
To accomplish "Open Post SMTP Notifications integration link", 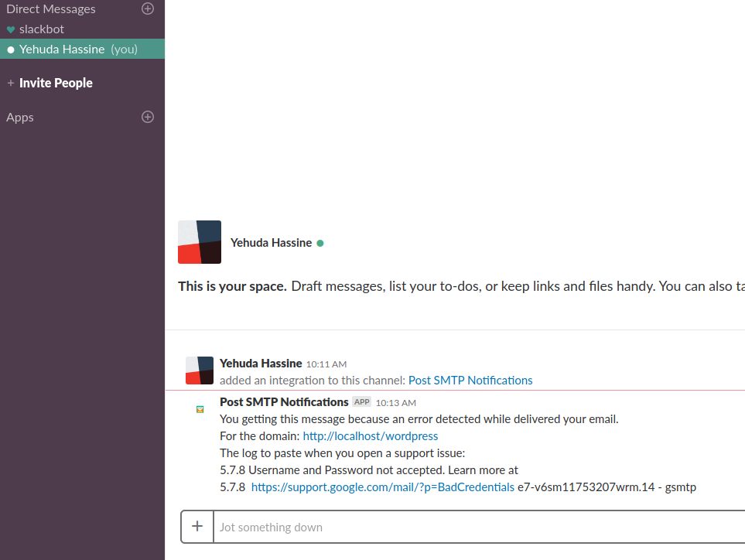I will point(470,381).
